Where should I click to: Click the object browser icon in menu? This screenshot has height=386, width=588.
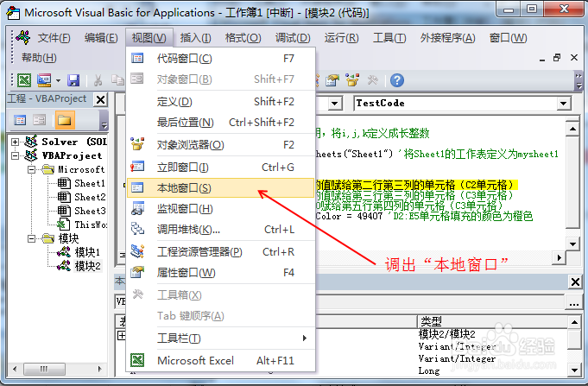[137, 144]
